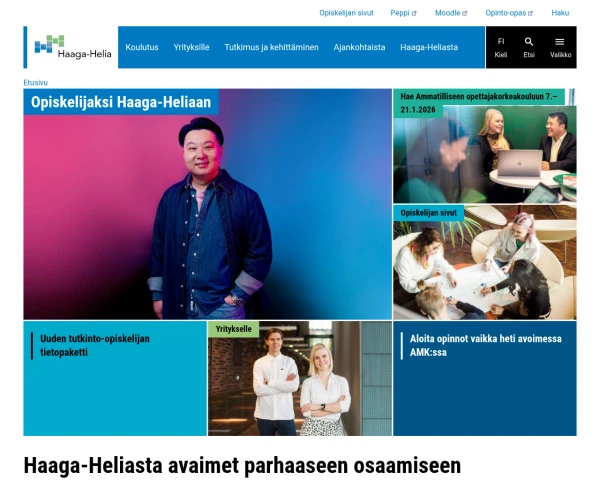Select Tutkimus ja kehittäminen in navigation
Viewport: 600px width, 480px height.
[271, 47]
